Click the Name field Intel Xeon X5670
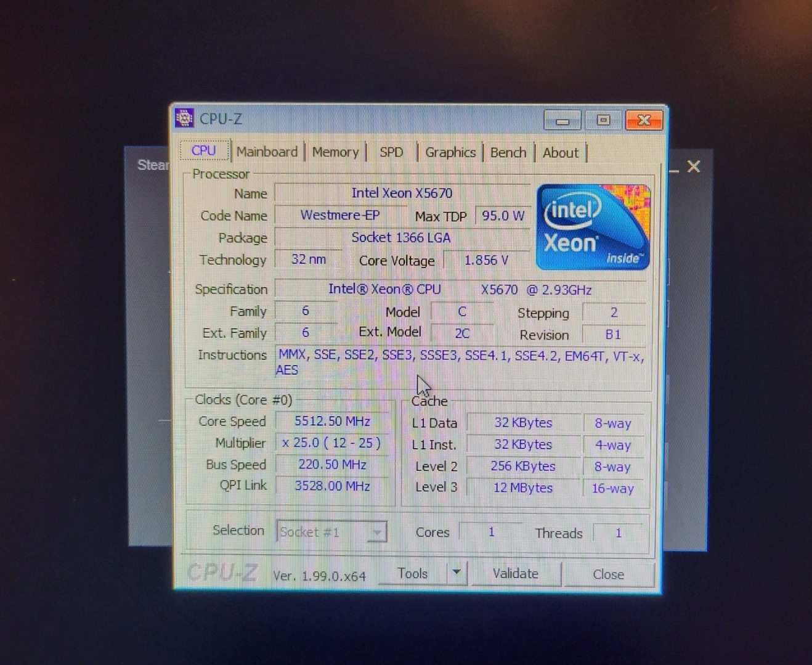Image resolution: width=812 pixels, height=665 pixels. click(402, 193)
